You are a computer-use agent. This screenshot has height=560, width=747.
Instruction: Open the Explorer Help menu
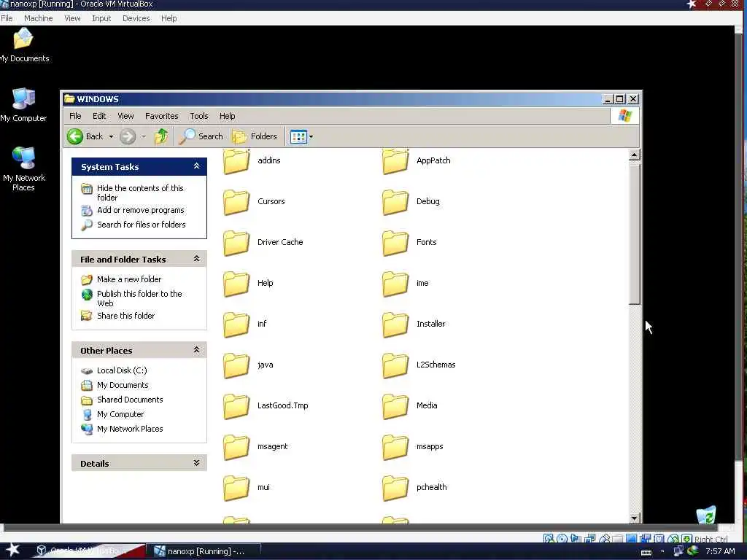pyautogui.click(x=228, y=116)
